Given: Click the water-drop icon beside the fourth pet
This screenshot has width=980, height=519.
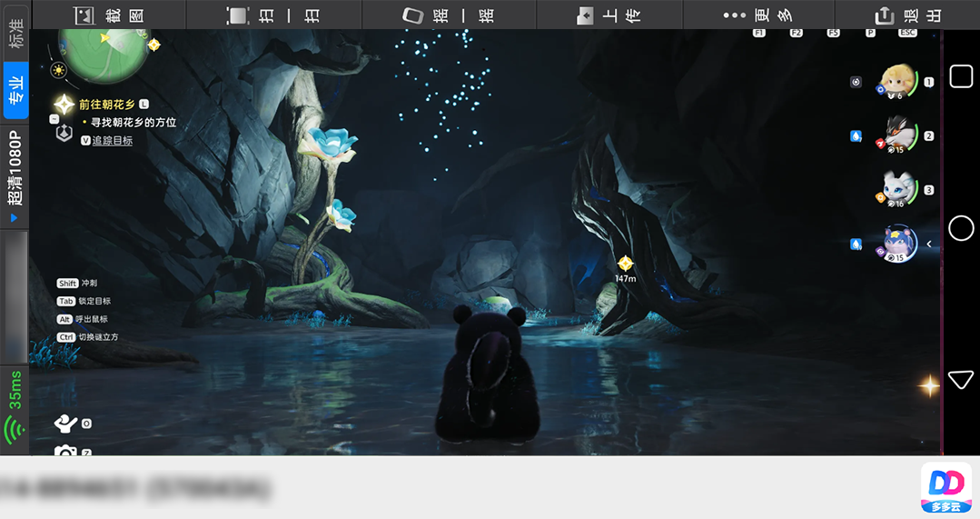Looking at the screenshot, I should (856, 244).
